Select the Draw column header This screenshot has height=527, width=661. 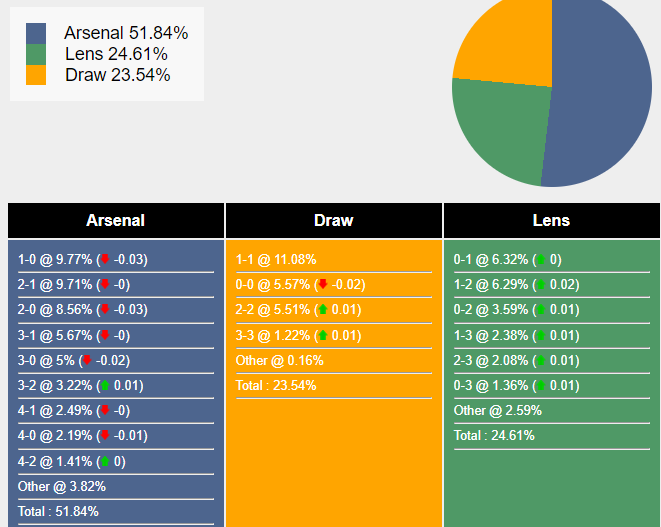tap(333, 221)
